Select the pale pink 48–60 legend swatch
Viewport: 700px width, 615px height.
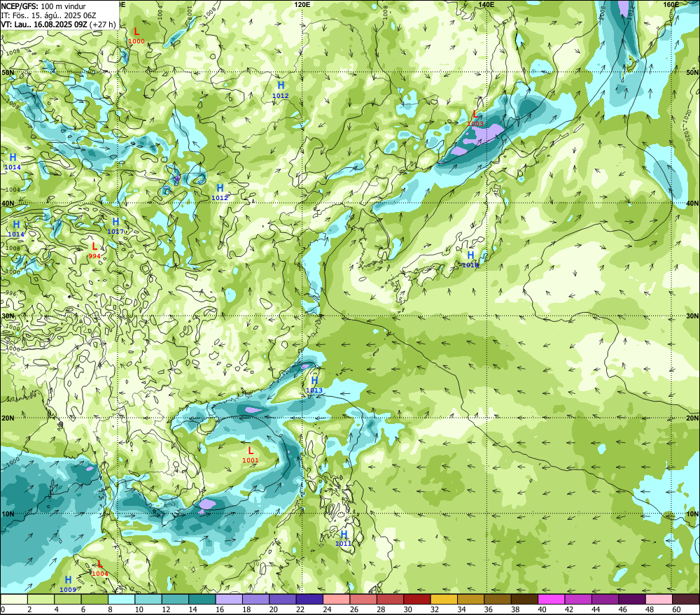pyautogui.click(x=659, y=600)
